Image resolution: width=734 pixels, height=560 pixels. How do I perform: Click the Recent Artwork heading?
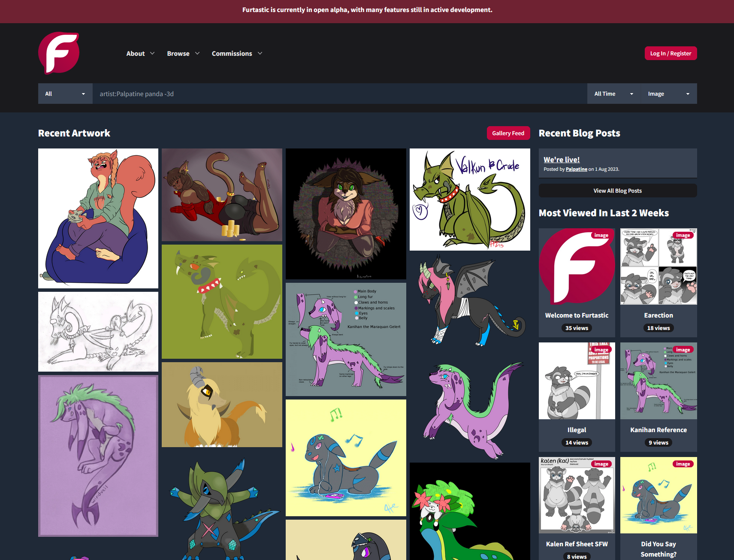74,133
